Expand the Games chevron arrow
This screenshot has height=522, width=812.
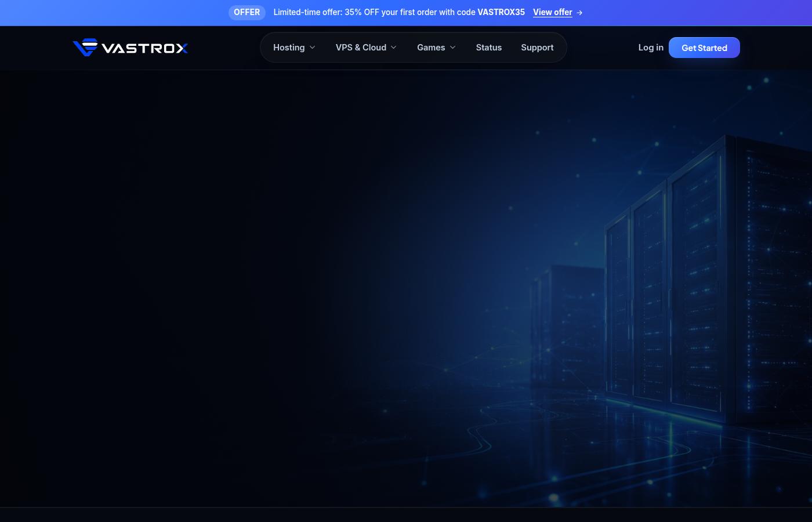pos(453,48)
